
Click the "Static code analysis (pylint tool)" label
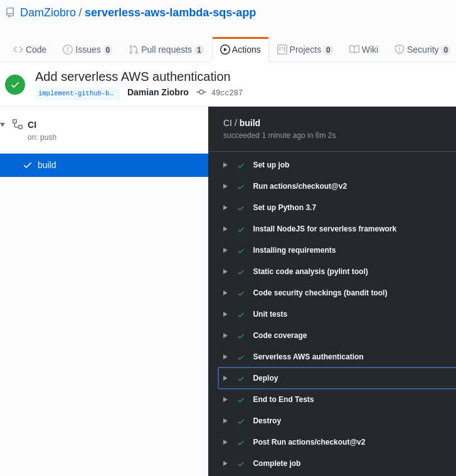pyautogui.click(x=310, y=272)
